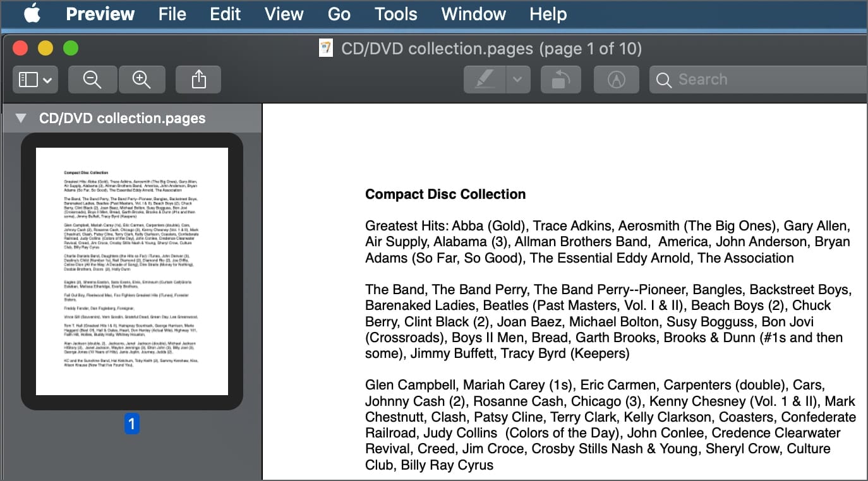
Task: Open the View menu
Action: point(284,14)
